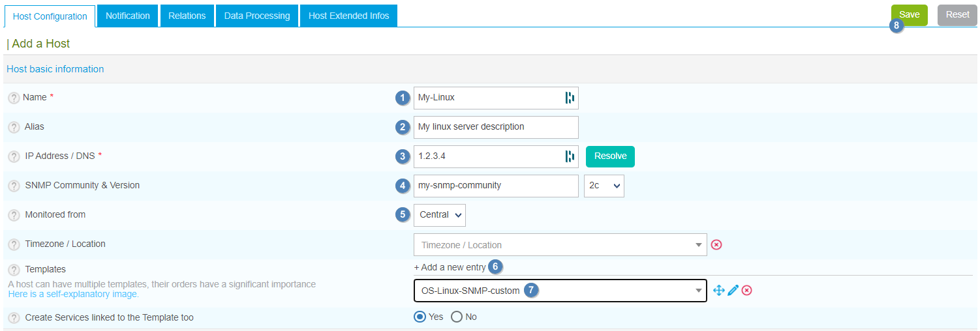Click into the Alias input field

click(x=495, y=127)
